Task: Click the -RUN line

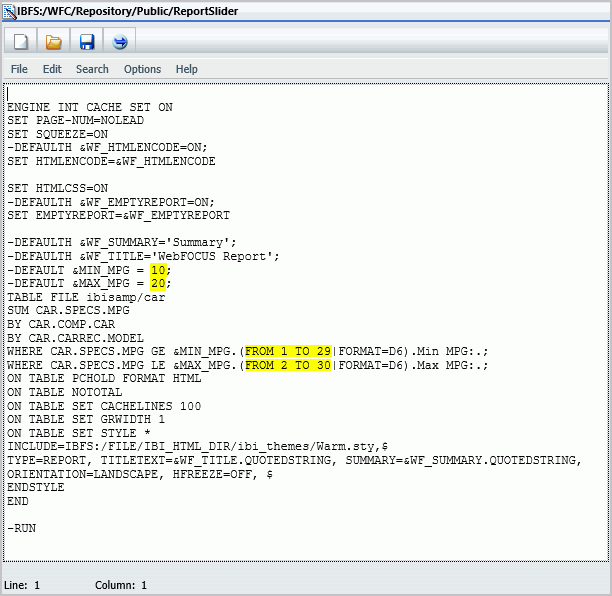Action: click(21, 528)
